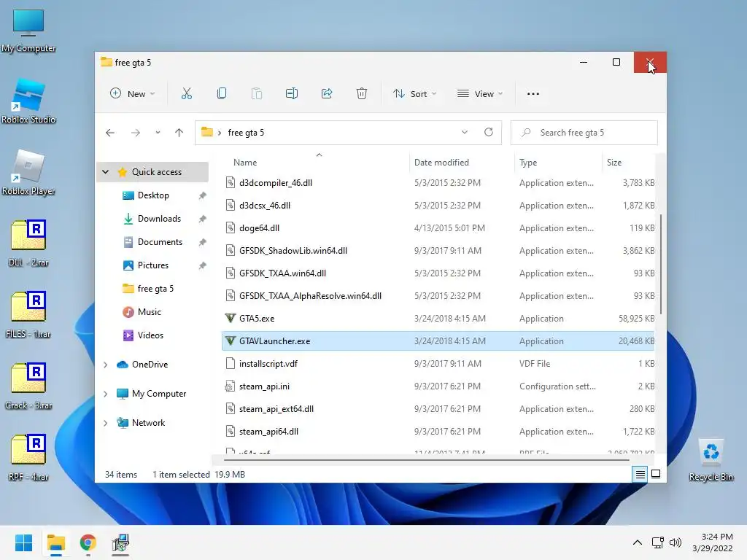Go forward with the right arrow
The height and width of the screenshot is (560, 747).
pyautogui.click(x=136, y=133)
